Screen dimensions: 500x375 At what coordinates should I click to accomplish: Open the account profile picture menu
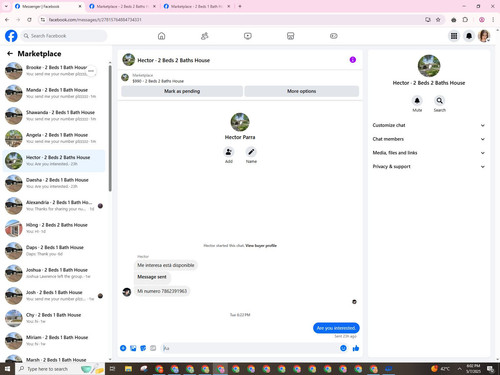(484, 36)
